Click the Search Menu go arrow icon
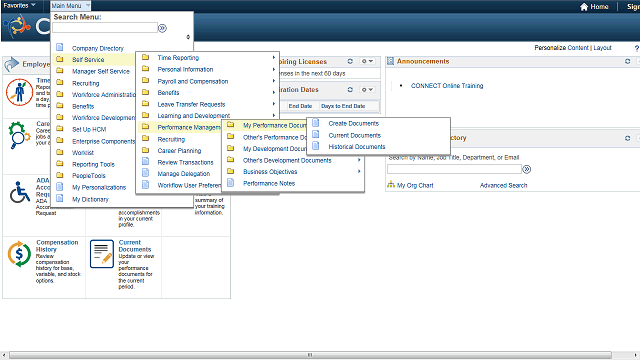 pos(162,28)
